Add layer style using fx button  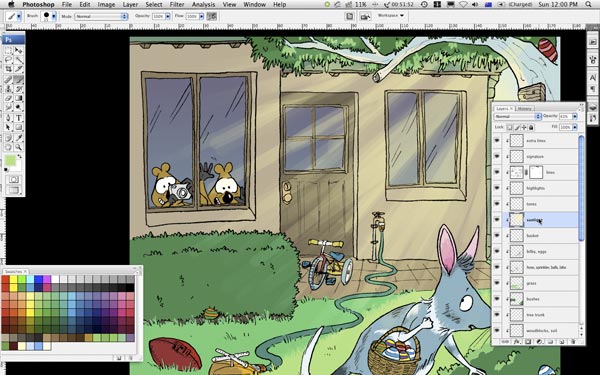click(x=516, y=341)
